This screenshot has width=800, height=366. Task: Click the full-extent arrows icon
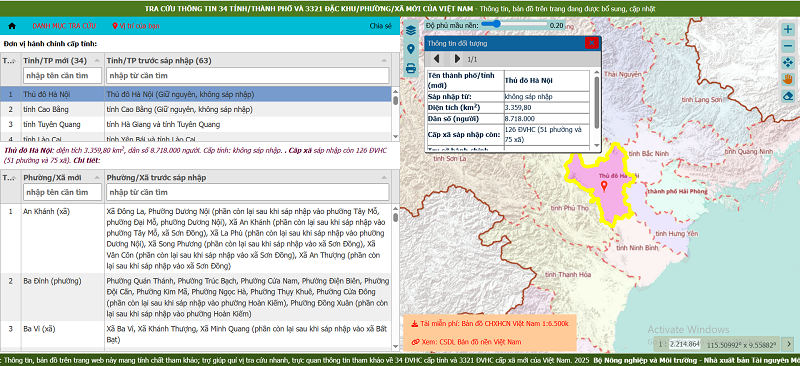(x=788, y=63)
